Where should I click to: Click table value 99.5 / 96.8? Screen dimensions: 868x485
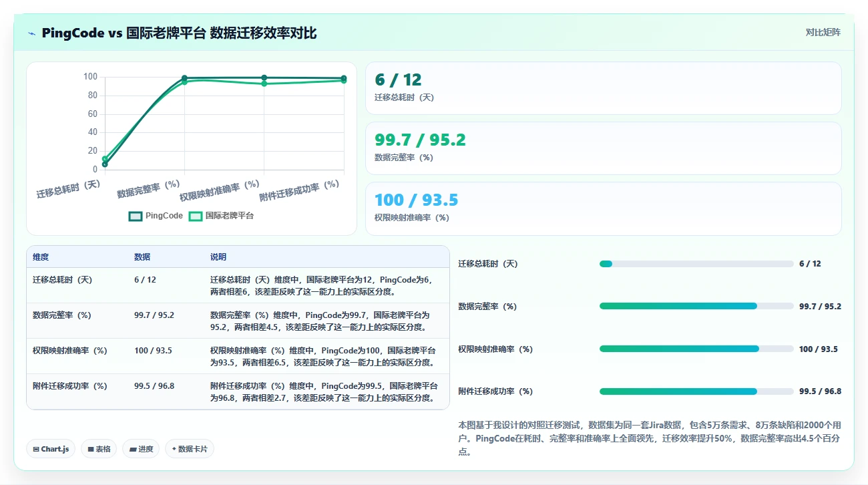(154, 386)
